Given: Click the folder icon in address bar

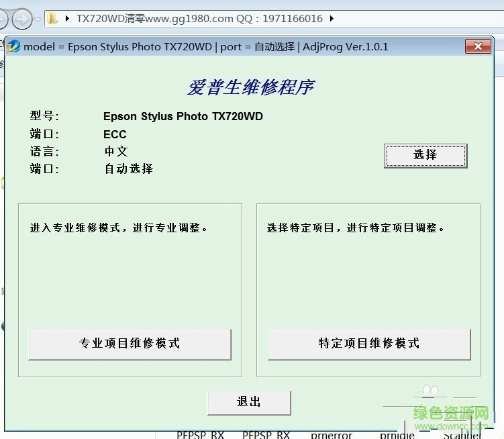Looking at the screenshot, I should click(x=52, y=18).
